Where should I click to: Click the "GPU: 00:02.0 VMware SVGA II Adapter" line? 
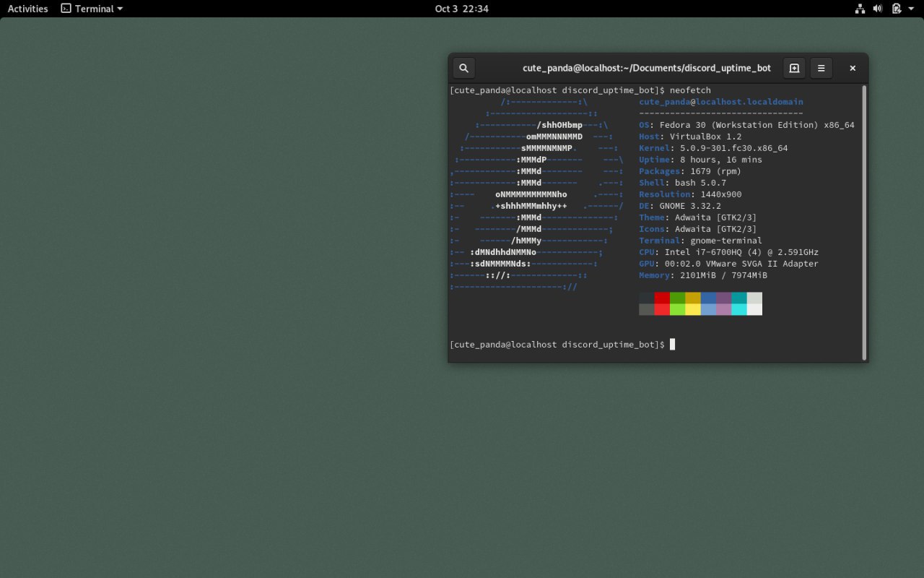coord(728,264)
